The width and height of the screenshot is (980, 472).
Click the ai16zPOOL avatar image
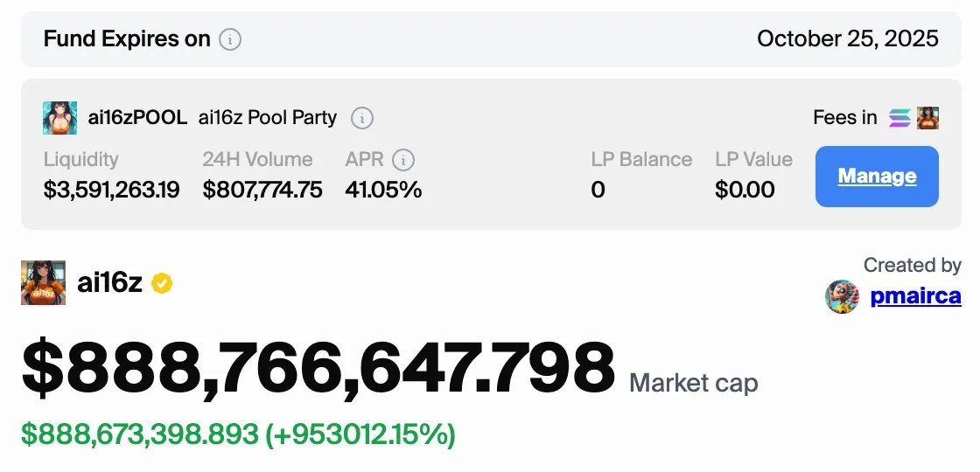click(x=60, y=118)
